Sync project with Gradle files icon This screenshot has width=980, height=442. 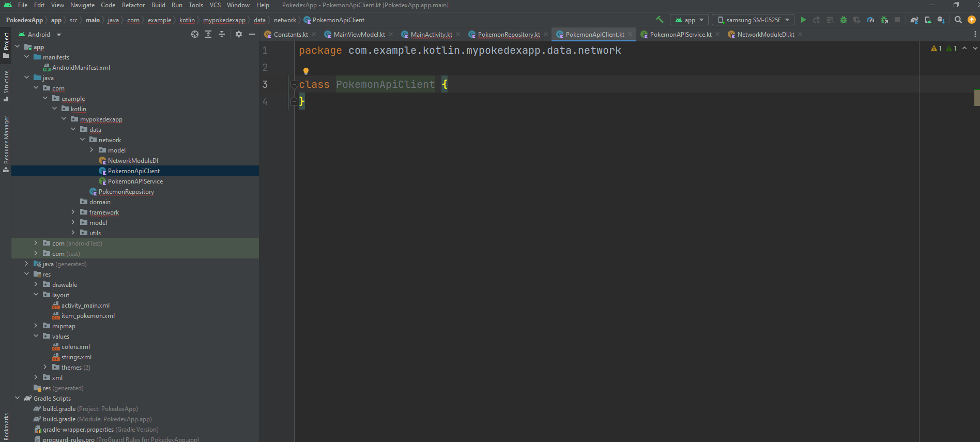pyautogui.click(x=914, y=20)
